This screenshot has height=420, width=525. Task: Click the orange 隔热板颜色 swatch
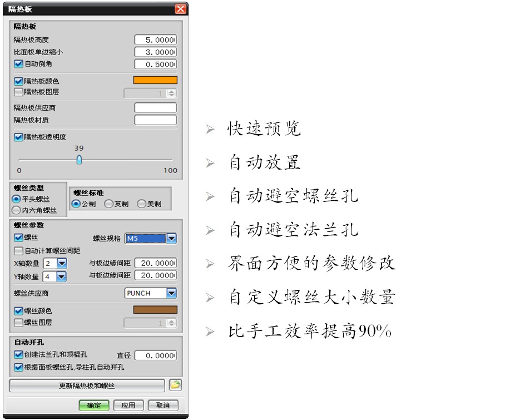[155, 81]
